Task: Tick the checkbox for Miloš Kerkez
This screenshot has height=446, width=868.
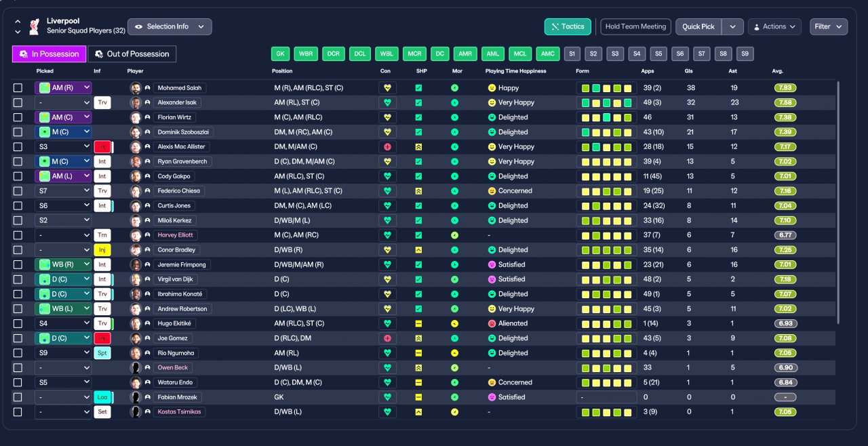Action: pos(18,220)
